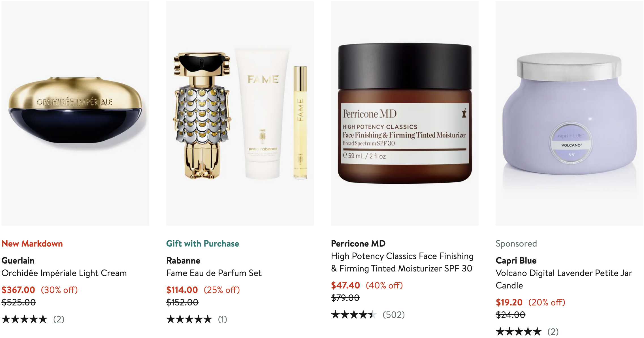Click the Rabanne brand name
The width and height of the screenshot is (644, 338).
[183, 260]
